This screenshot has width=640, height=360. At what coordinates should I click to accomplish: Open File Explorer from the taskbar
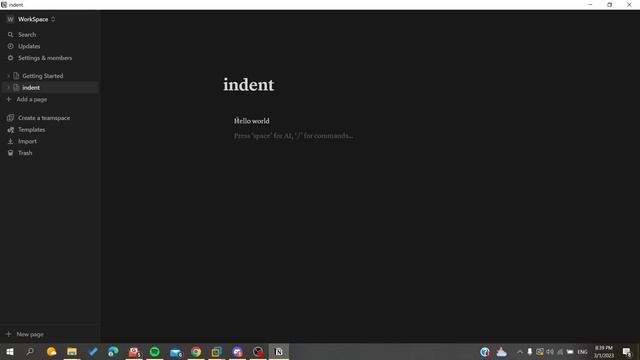(x=72, y=351)
